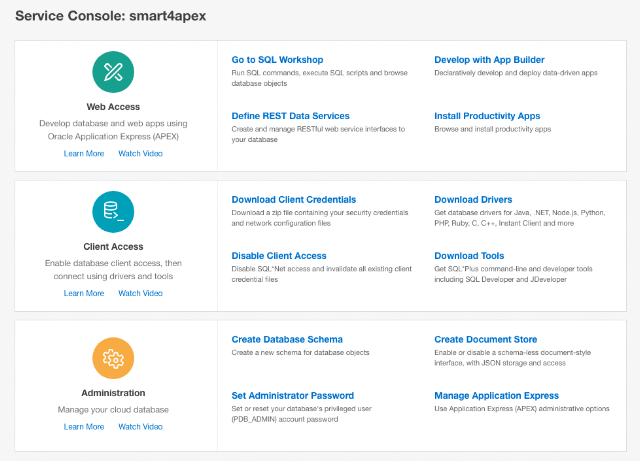Click 'Browse and install productivity apps' text

click(x=492, y=129)
